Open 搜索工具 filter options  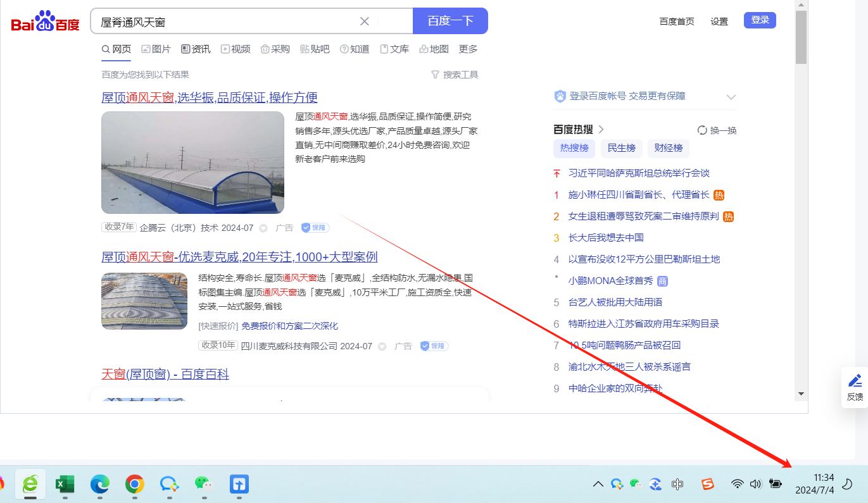point(455,75)
